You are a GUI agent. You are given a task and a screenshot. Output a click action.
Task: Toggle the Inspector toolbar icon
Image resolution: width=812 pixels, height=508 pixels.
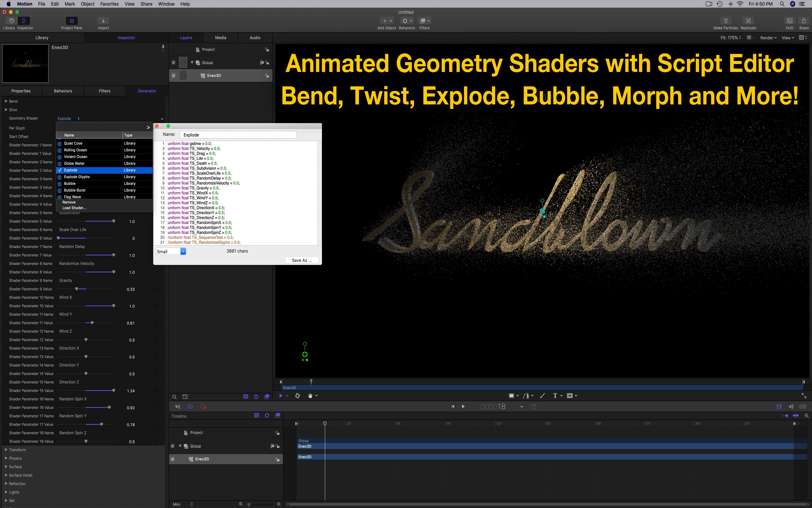coord(24,21)
